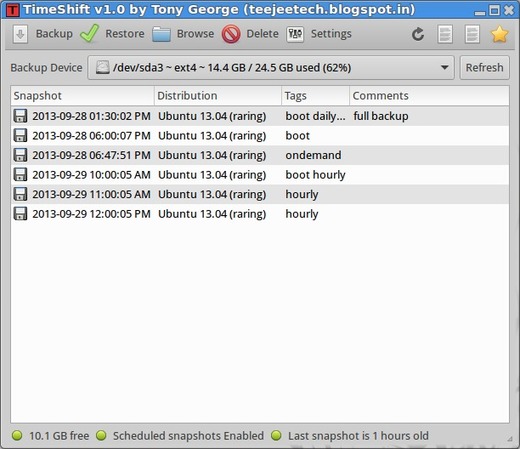Click the dropdown arrow of the device selector

[x=444, y=68]
